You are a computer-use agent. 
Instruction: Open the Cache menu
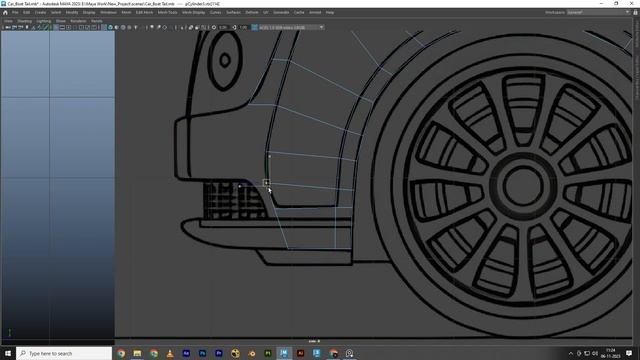coord(299,13)
